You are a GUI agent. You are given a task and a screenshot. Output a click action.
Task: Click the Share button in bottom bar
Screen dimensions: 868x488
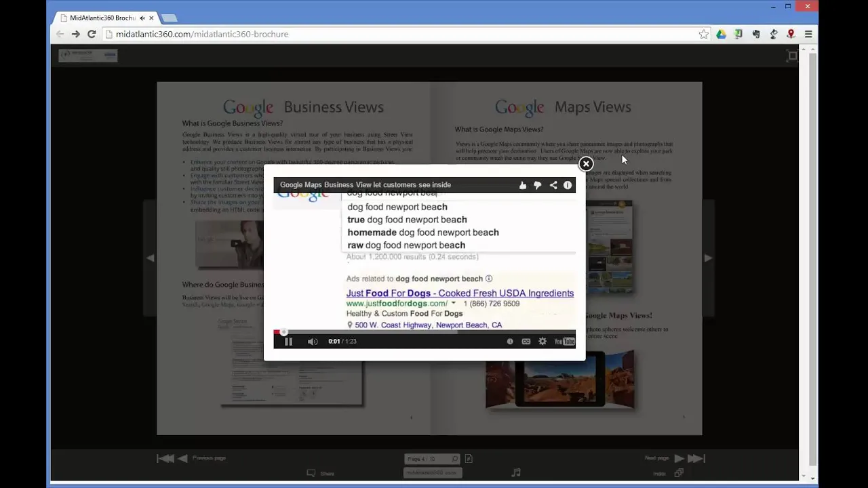pyautogui.click(x=321, y=473)
